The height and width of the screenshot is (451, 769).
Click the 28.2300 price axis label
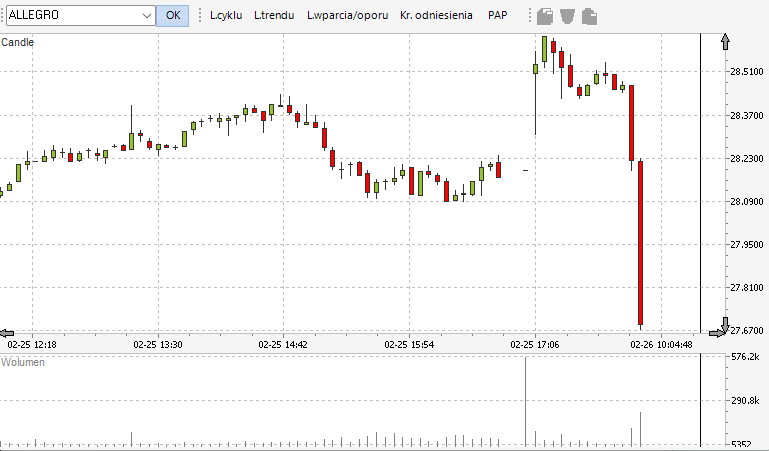(747, 159)
